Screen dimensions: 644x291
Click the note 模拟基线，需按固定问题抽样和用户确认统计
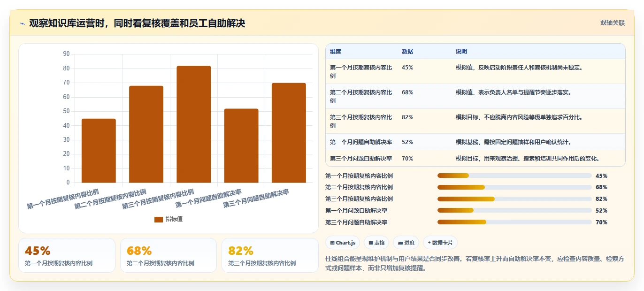pos(514,142)
